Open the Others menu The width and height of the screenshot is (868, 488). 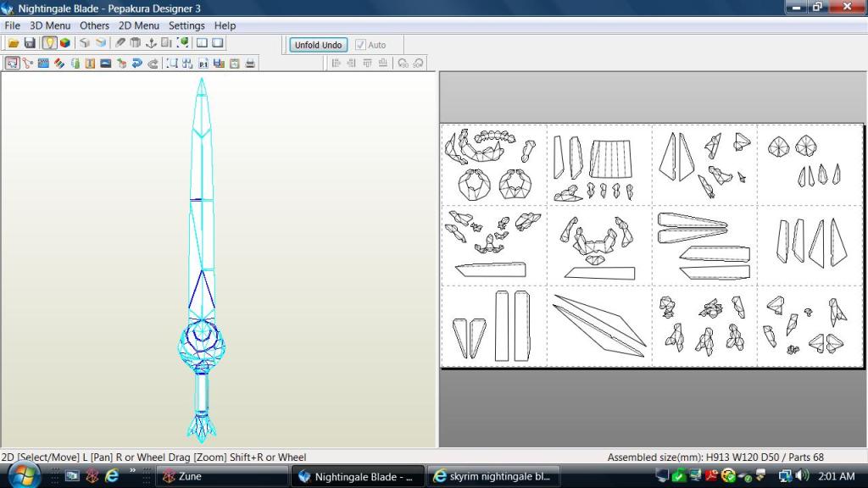coord(94,25)
